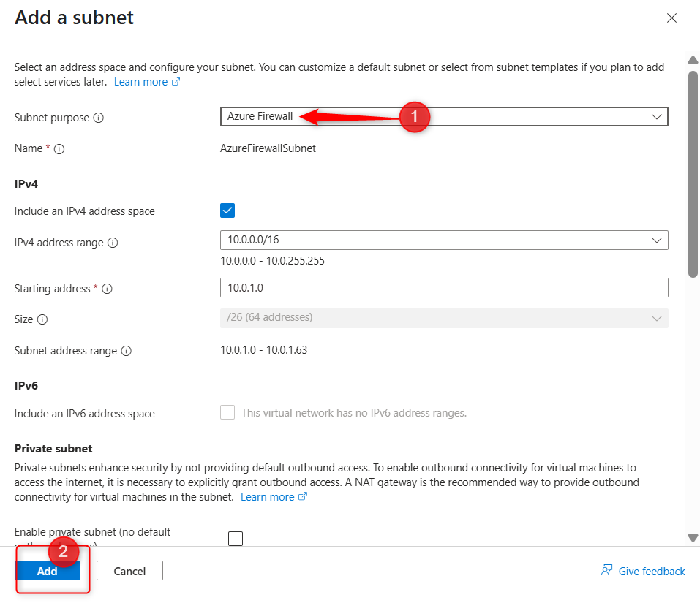This screenshot has height=603, width=700.
Task: Click the vertical scrollbar thumb
Action: [x=693, y=174]
